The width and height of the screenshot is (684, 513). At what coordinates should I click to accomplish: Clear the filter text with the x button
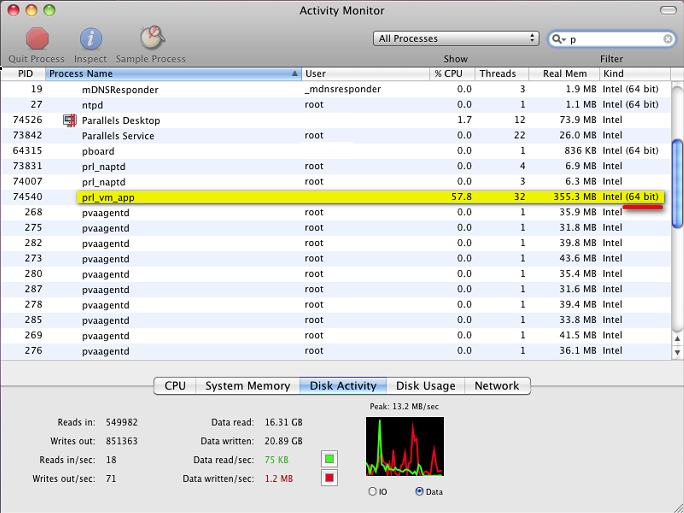click(667, 39)
